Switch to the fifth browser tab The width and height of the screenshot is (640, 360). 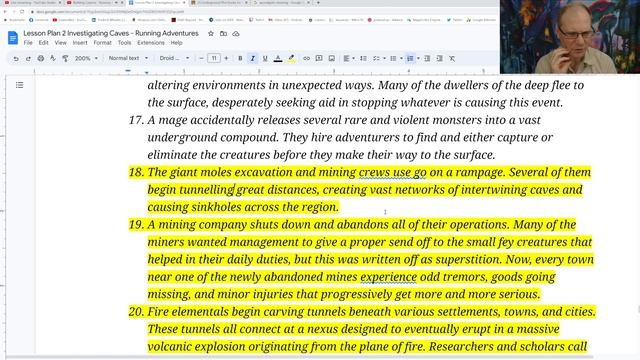tap(282, 2)
